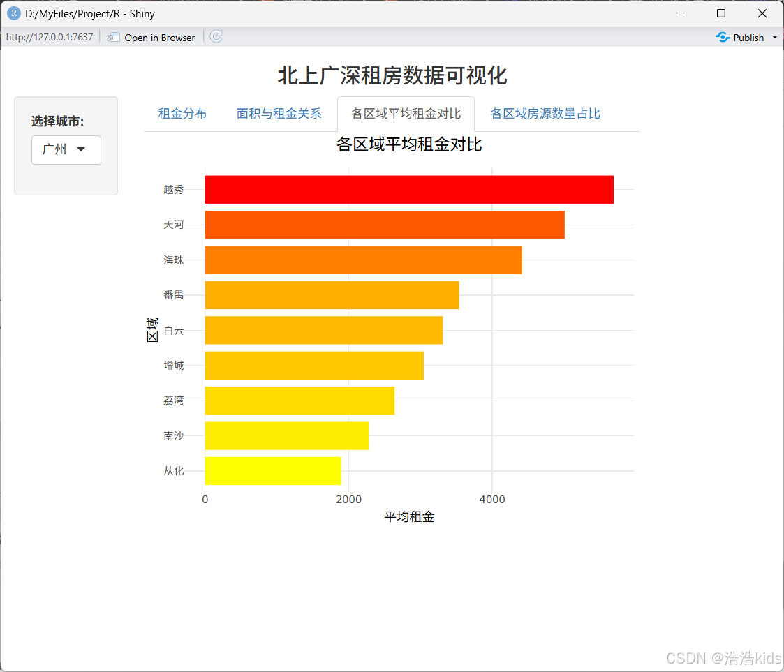Maximize the Shiny window
This screenshot has height=672, width=784.
click(x=721, y=13)
